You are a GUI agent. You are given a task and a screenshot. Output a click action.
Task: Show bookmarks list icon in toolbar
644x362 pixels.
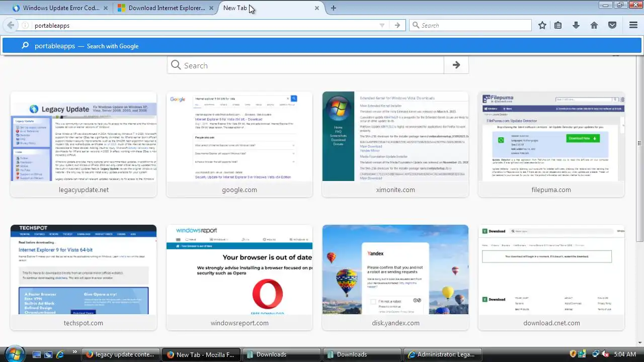pos(558,25)
